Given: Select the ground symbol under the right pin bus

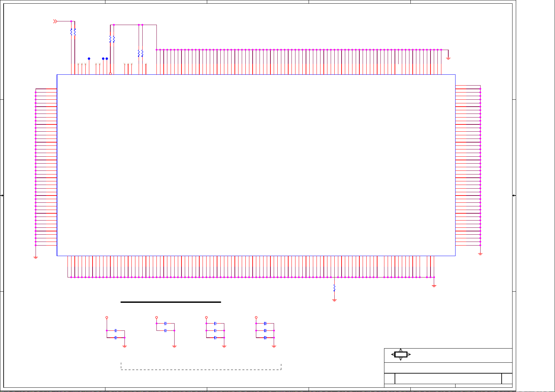Looking at the screenshot, I should click(480, 254).
